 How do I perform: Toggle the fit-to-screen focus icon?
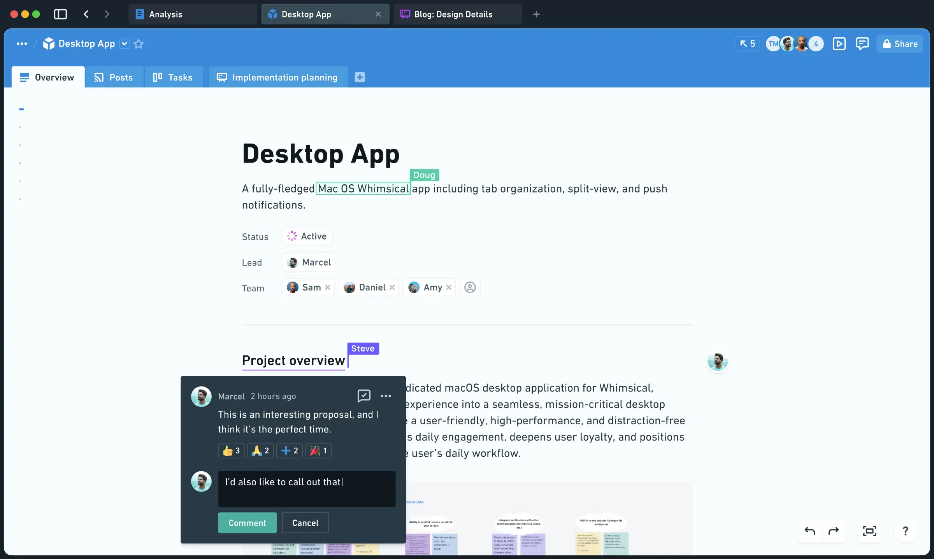pyautogui.click(x=869, y=531)
